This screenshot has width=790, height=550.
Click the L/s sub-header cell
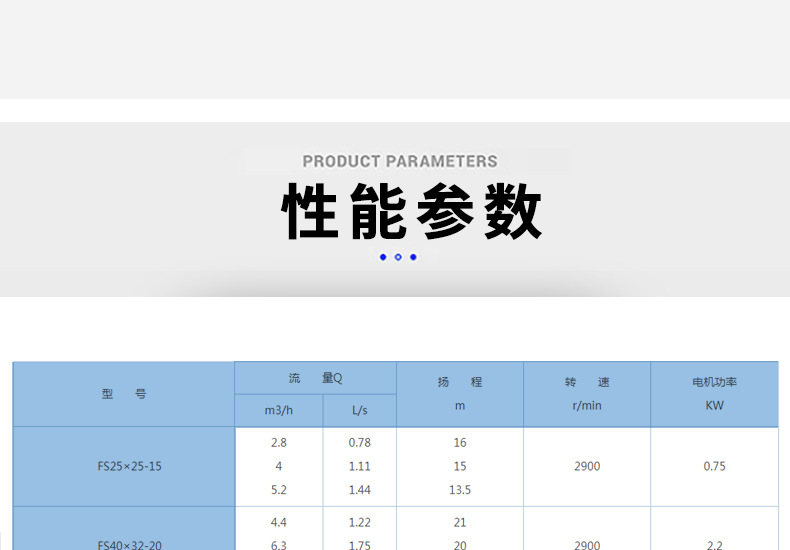pyautogui.click(x=360, y=410)
